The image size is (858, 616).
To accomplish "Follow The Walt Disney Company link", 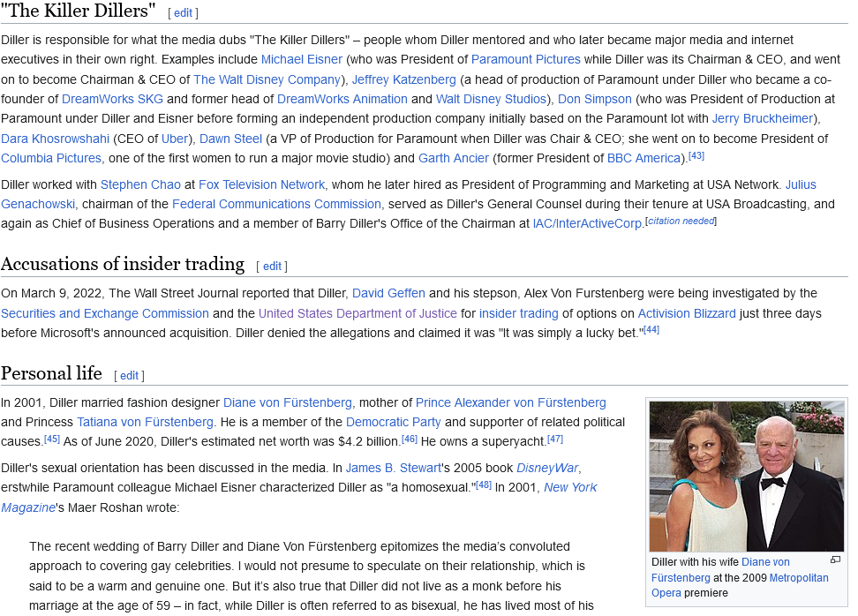I will click(267, 80).
